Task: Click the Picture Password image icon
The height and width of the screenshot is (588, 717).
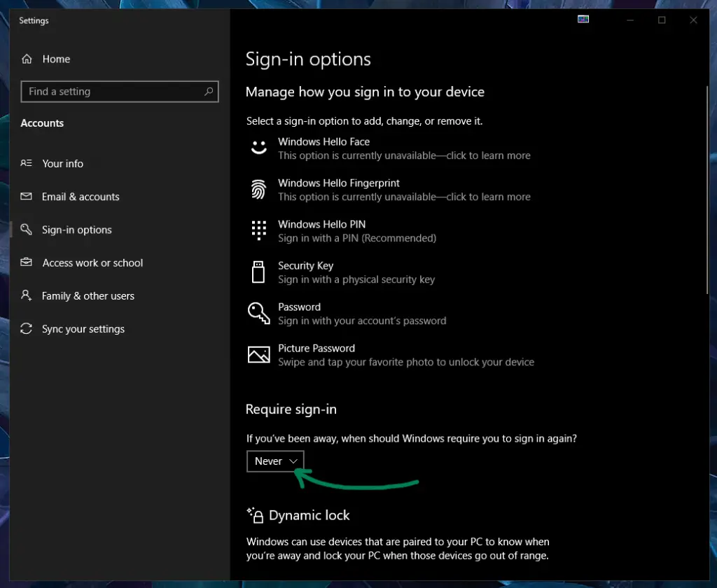Action: point(259,354)
